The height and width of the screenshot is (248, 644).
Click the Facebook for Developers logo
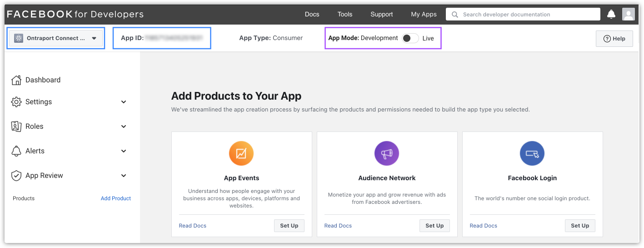tap(75, 14)
